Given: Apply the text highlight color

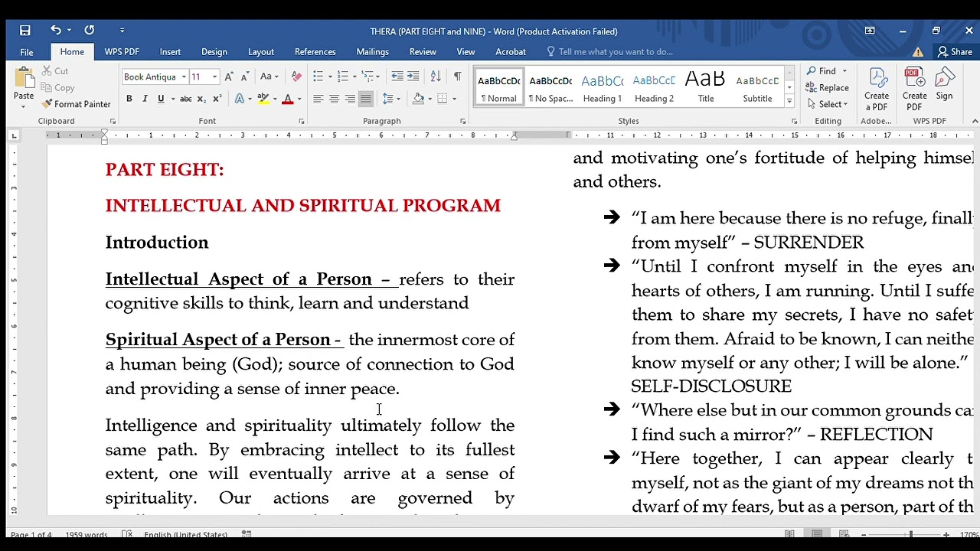Looking at the screenshot, I should (263, 99).
